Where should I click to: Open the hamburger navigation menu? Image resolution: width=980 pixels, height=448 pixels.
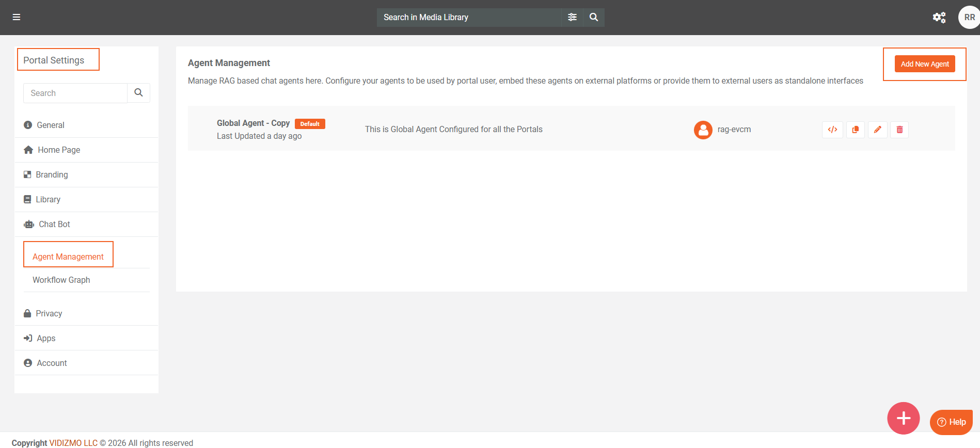coord(17,17)
